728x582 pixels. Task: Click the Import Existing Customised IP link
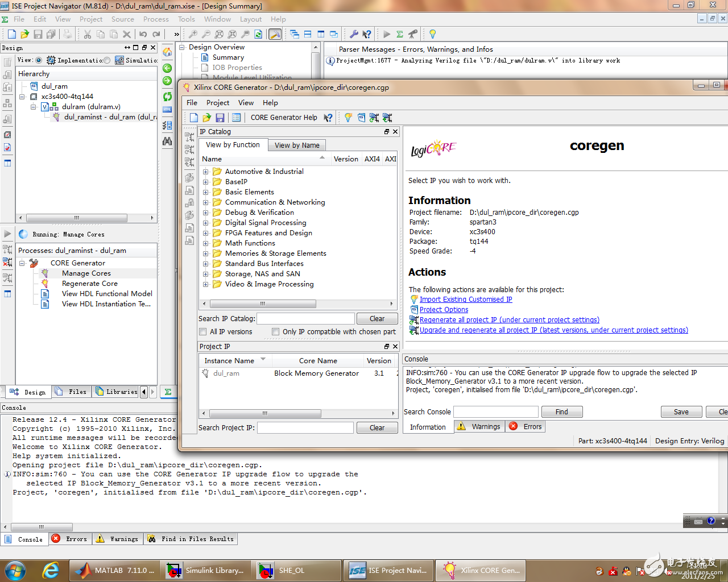point(465,300)
